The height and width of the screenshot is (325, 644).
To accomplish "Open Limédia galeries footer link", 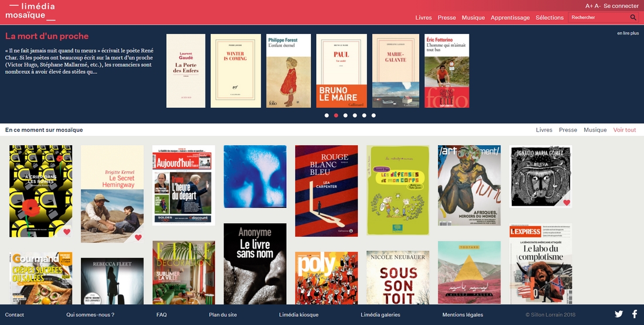I will point(381,314).
